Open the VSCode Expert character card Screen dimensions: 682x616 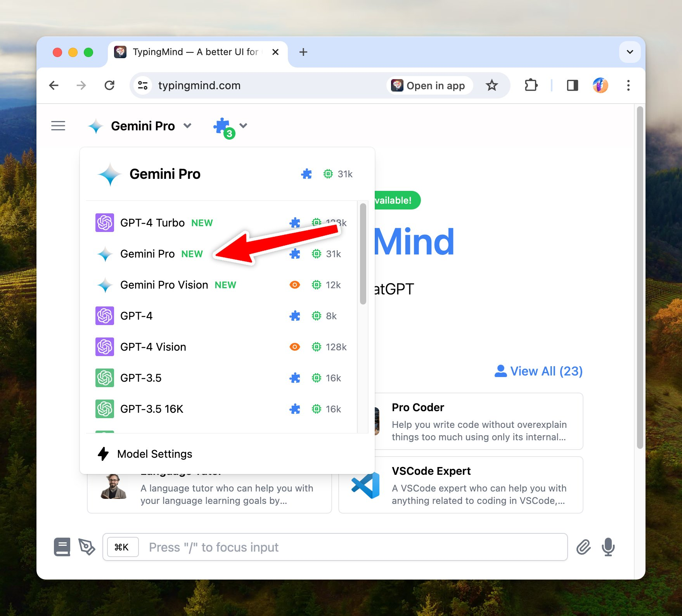tap(461, 485)
